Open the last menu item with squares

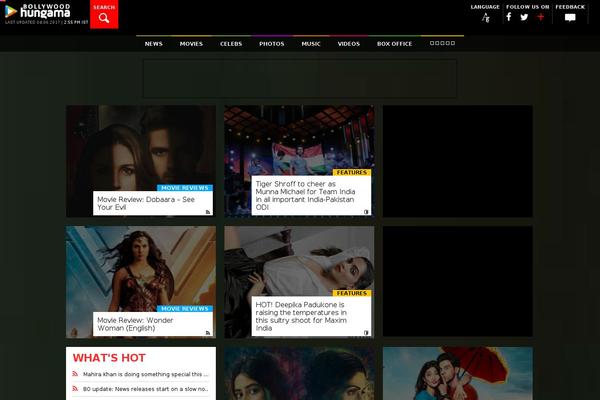(442, 43)
